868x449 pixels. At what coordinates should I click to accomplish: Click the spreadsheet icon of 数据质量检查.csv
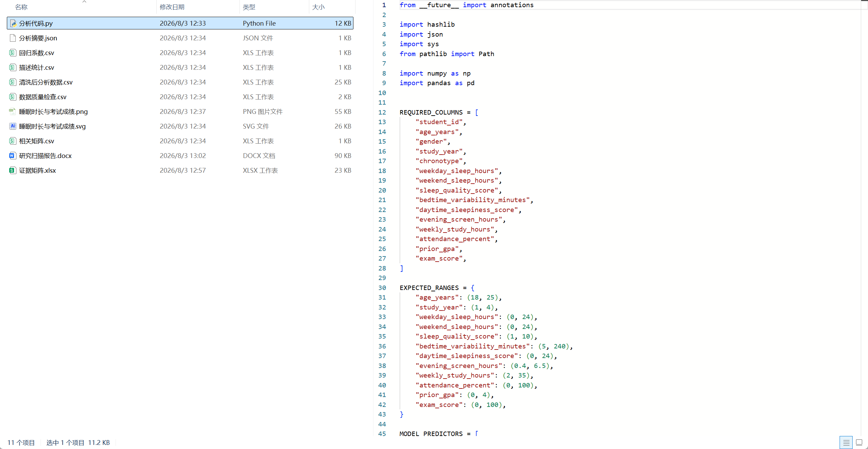tap(13, 97)
